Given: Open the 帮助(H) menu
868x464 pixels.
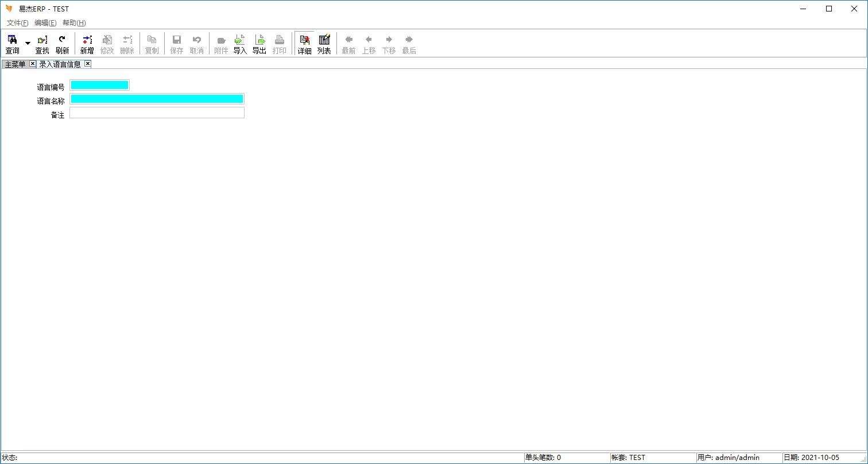Looking at the screenshot, I should pos(74,23).
